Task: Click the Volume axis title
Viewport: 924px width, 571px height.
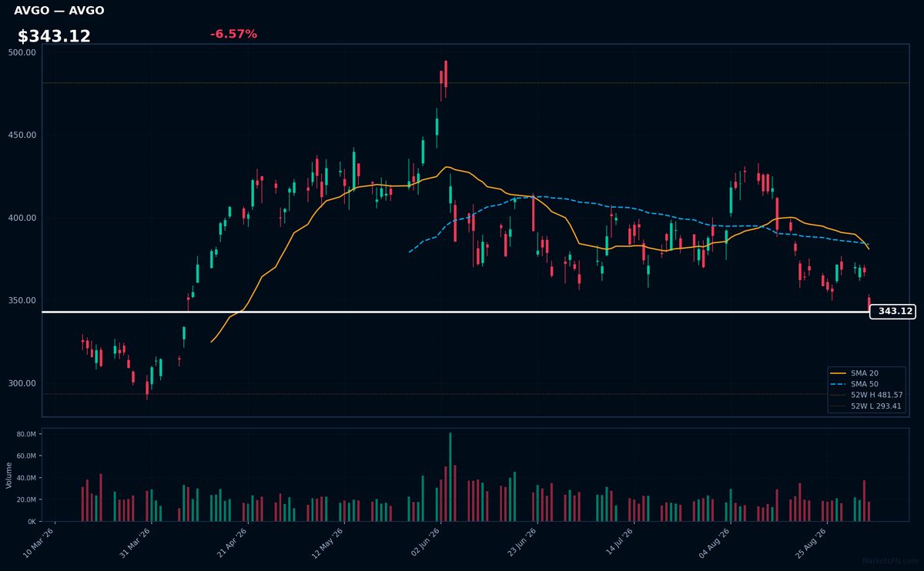Action: click(9, 475)
